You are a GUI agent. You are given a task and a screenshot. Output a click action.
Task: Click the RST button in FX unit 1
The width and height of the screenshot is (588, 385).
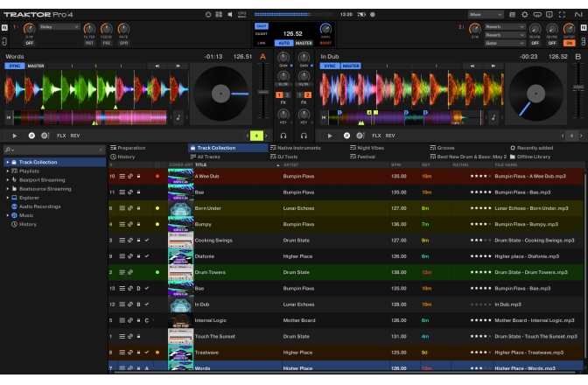[x=89, y=43]
